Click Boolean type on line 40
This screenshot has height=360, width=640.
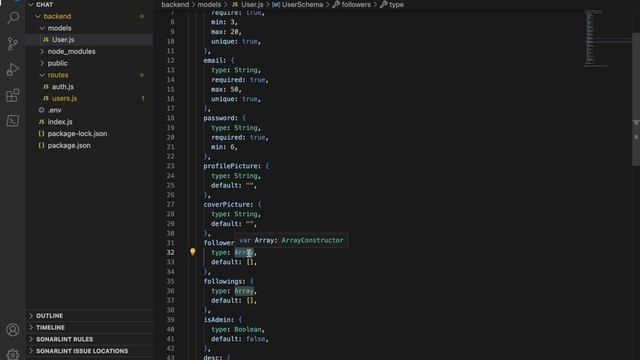[248, 329]
